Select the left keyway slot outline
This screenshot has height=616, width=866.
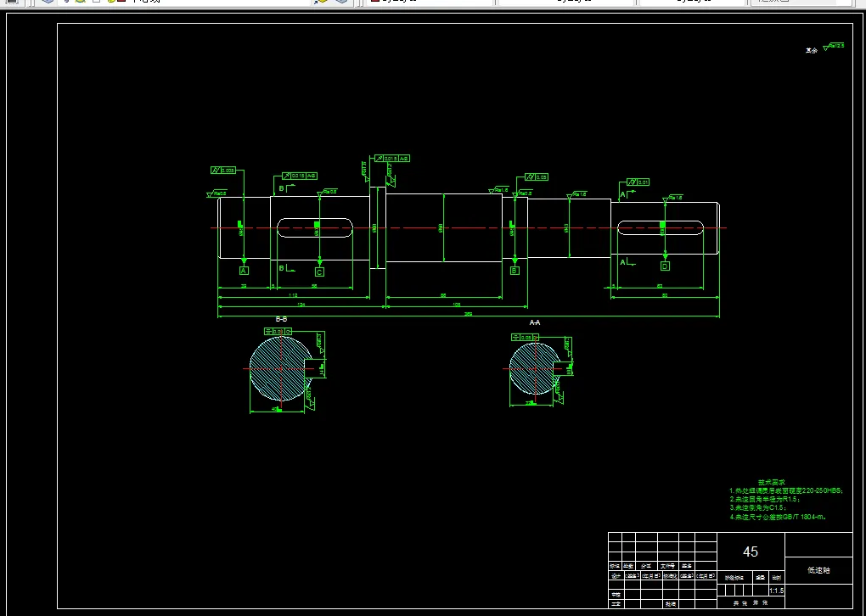315,228
